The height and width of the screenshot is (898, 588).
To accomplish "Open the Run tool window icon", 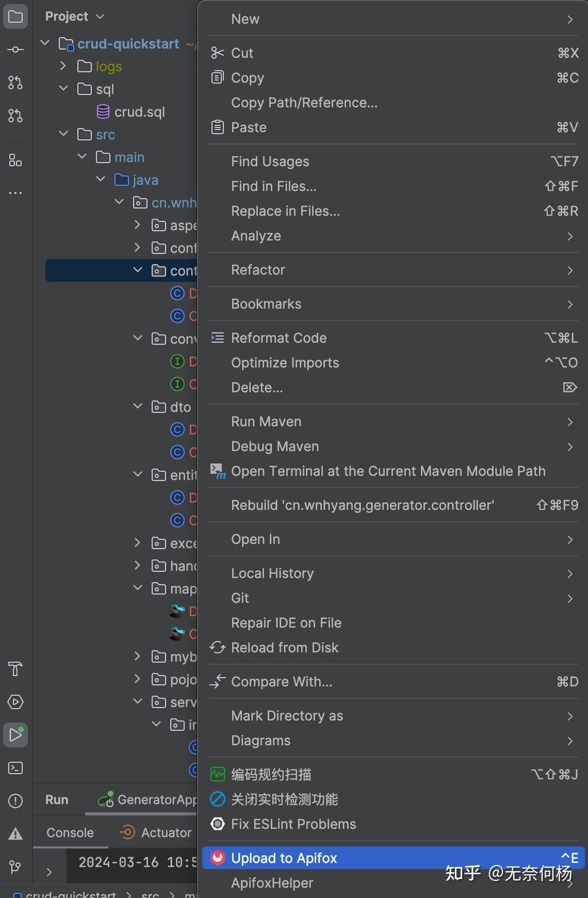I will point(15,735).
